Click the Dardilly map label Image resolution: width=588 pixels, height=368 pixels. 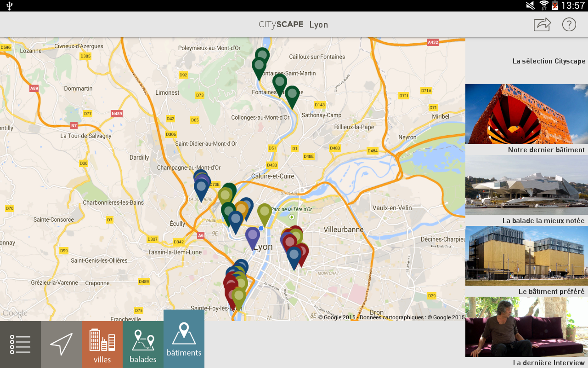(x=139, y=157)
